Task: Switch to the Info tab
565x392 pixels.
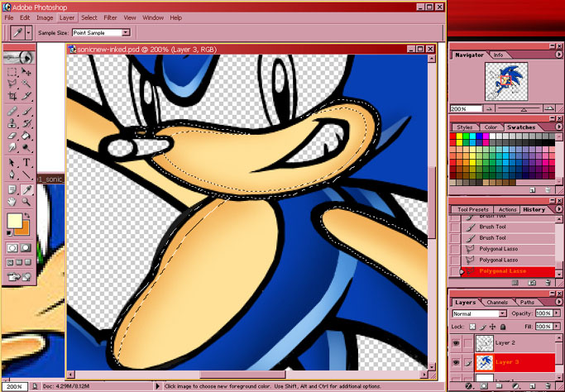Action: pos(498,55)
